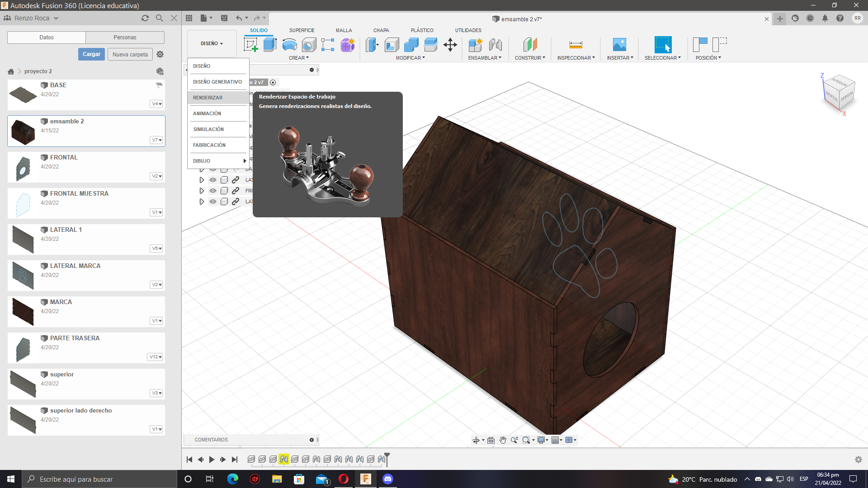The width and height of the screenshot is (868, 488).
Task: Toggle visibility eye of last LAT row
Action: click(213, 202)
